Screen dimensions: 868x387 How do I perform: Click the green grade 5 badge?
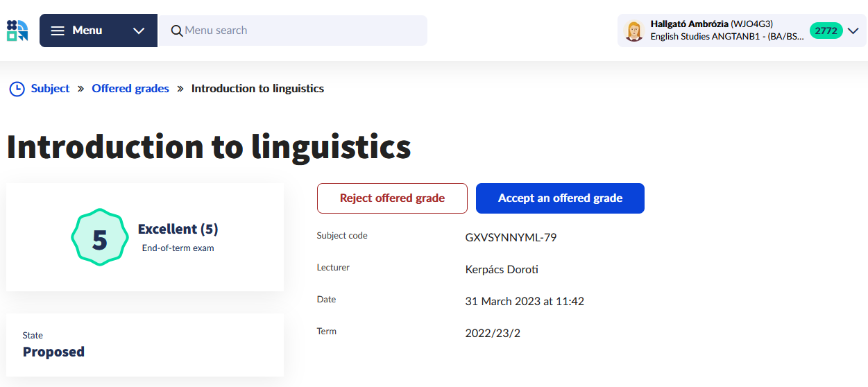pos(100,238)
